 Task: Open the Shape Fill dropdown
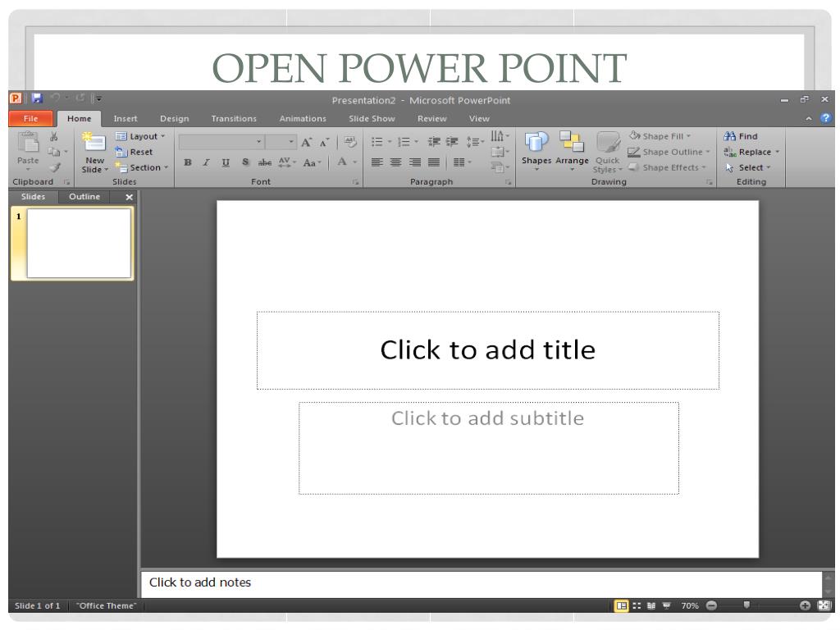coord(660,136)
